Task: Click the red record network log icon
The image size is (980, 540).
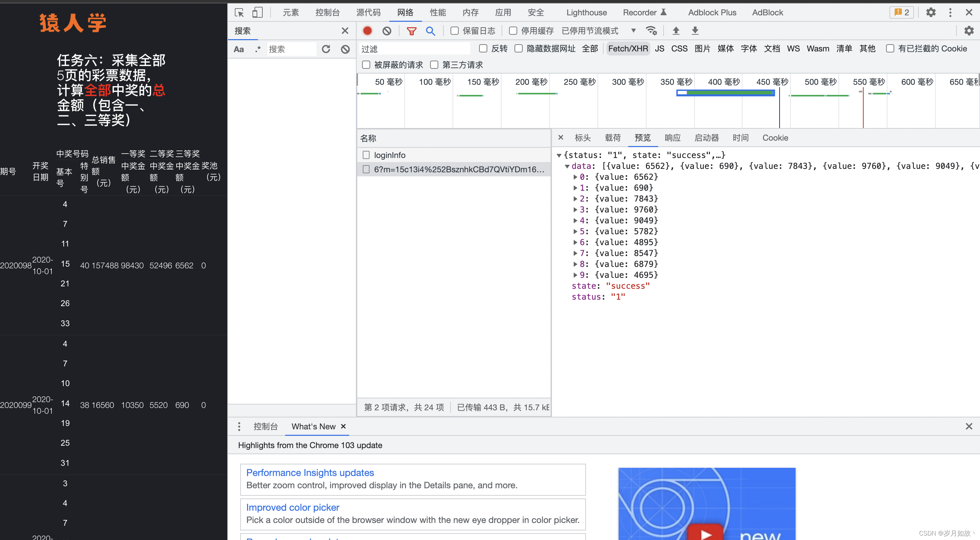Action: click(367, 31)
